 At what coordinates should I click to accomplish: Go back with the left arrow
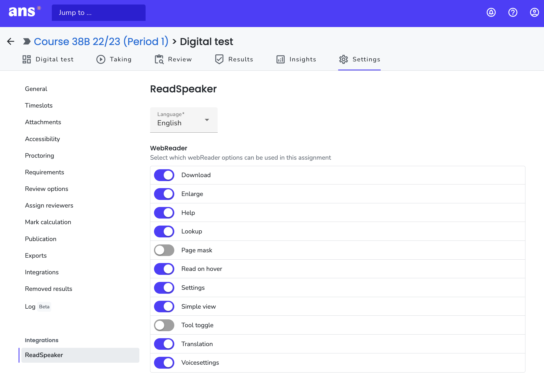[x=11, y=41]
